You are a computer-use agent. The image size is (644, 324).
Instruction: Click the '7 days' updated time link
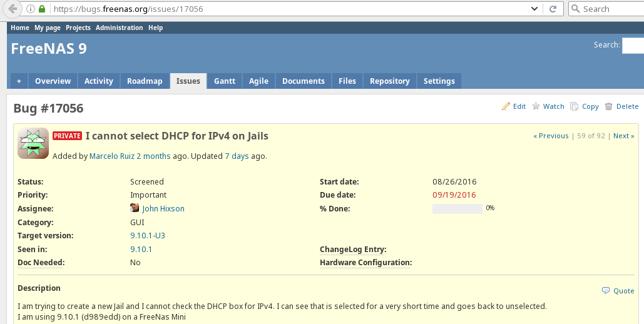coord(237,156)
